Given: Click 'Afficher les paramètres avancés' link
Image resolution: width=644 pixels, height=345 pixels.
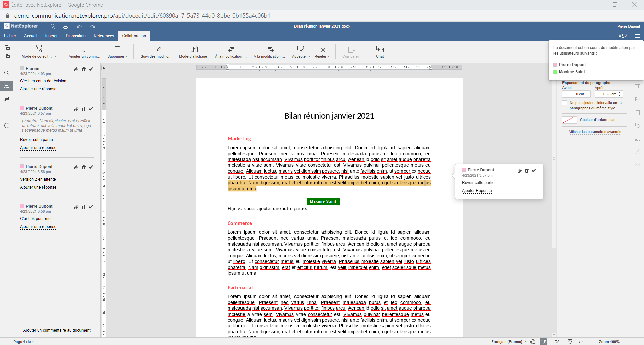Looking at the screenshot, I should [x=594, y=132].
